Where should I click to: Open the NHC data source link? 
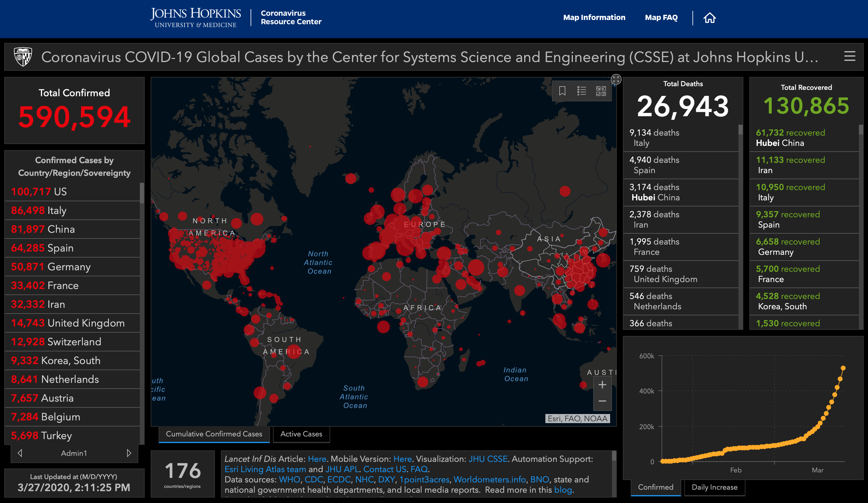tap(364, 480)
